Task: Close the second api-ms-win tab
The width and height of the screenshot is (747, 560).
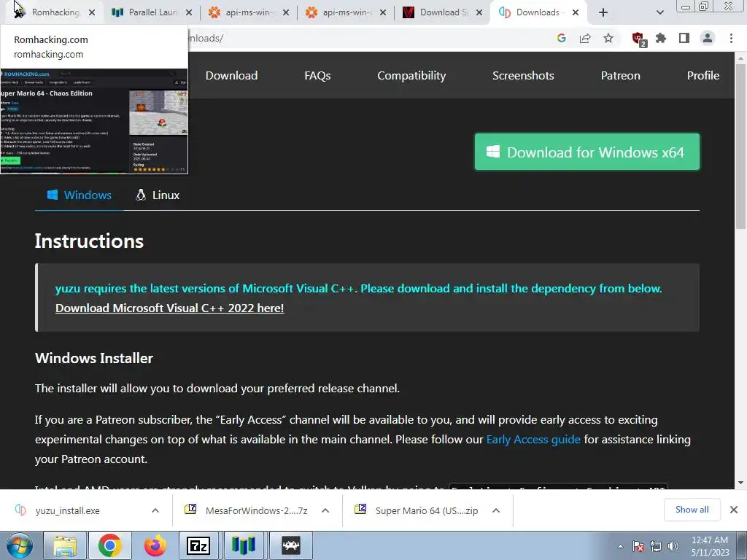Action: pos(383,12)
